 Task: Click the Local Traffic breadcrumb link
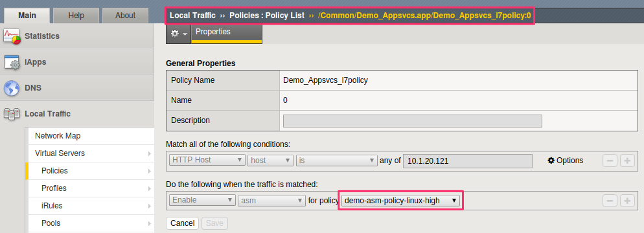point(192,16)
